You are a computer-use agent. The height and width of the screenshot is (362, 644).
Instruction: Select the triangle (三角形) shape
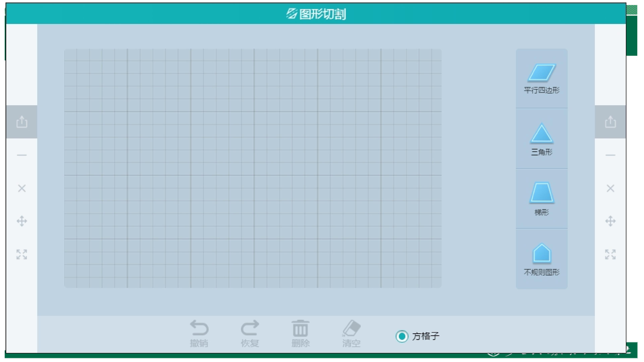point(542,134)
